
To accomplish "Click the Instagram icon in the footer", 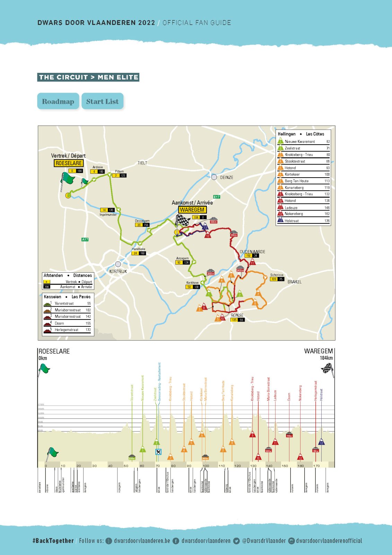I will click(x=291, y=541).
